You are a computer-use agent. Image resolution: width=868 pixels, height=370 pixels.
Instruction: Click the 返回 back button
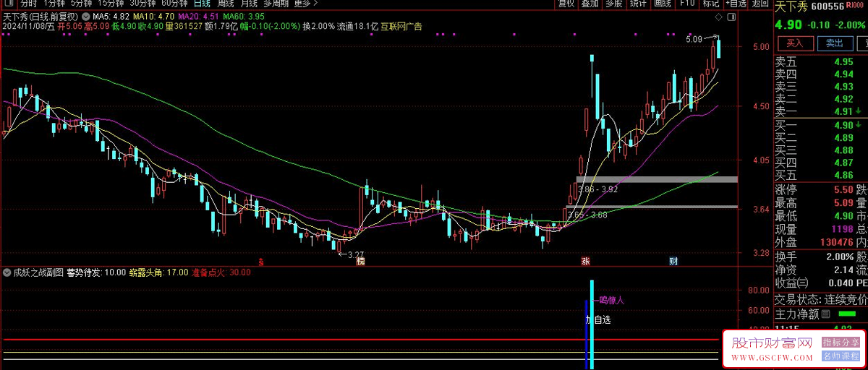pos(759,4)
